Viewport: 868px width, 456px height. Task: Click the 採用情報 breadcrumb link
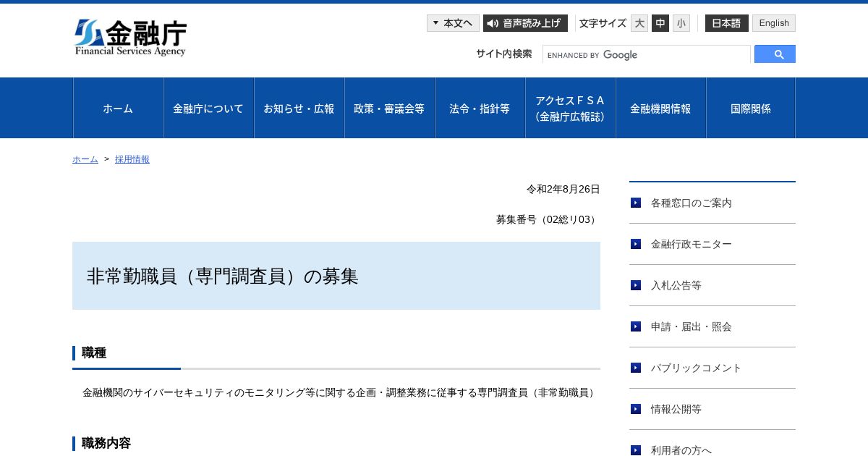[132, 159]
